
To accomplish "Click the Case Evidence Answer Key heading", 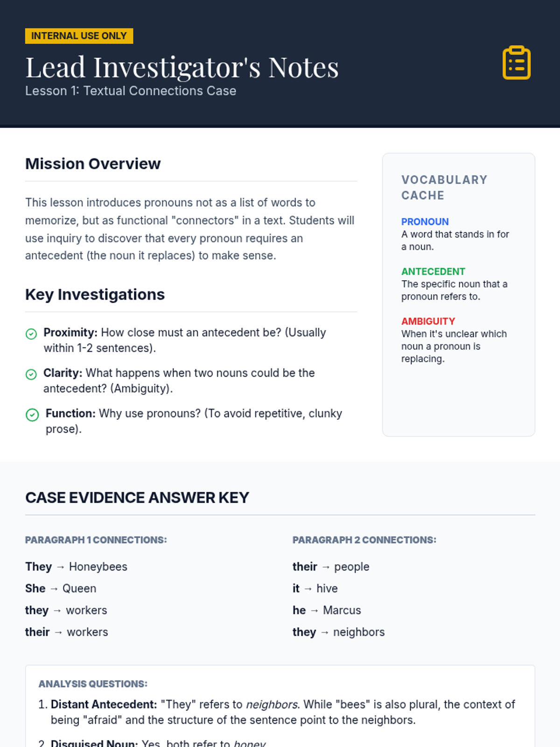I will click(137, 498).
